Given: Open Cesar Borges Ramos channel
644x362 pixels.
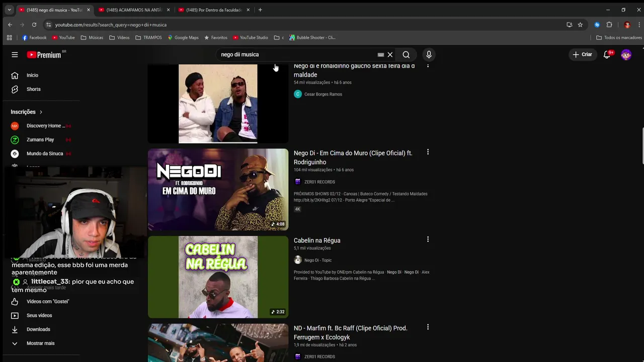Looking at the screenshot, I should coord(323,94).
